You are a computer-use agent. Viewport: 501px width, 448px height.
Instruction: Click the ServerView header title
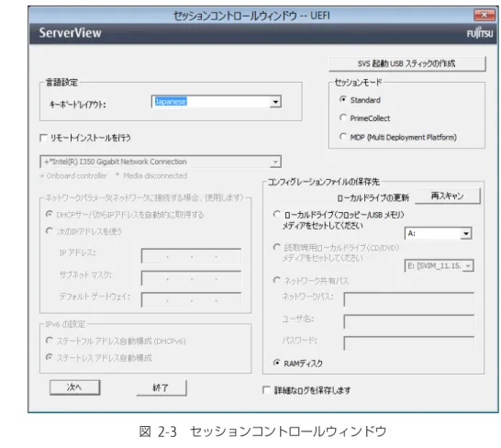coord(70,33)
